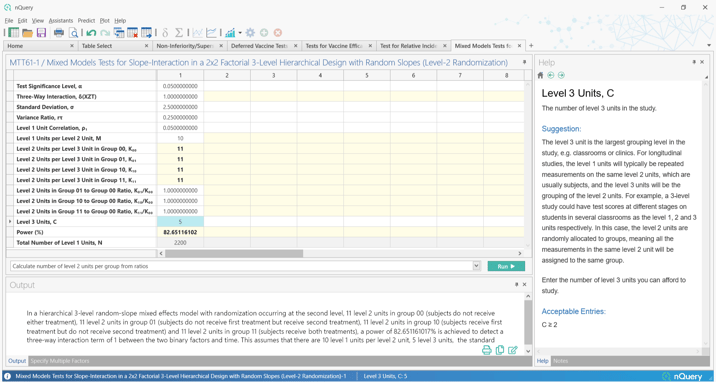Copy the output statement

(x=500, y=350)
